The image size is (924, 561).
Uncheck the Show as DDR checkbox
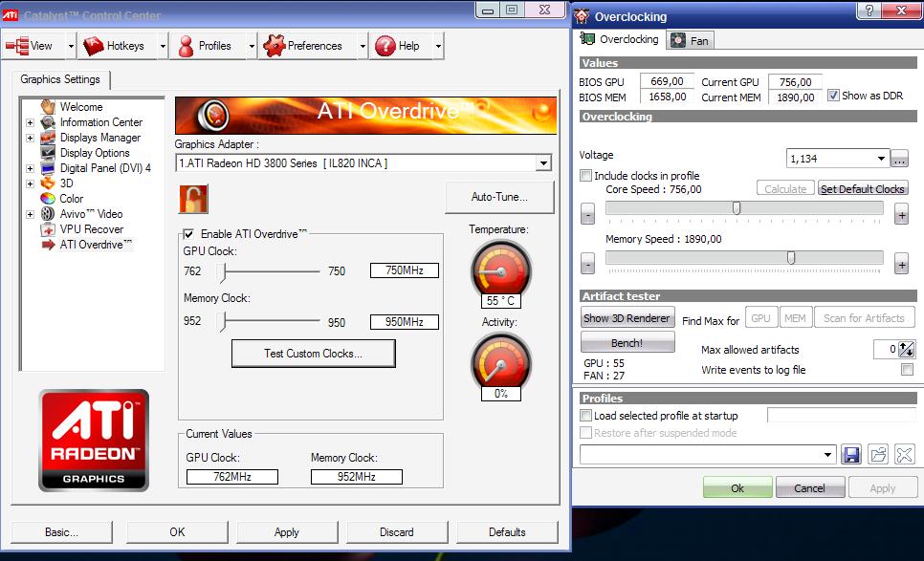(x=833, y=95)
